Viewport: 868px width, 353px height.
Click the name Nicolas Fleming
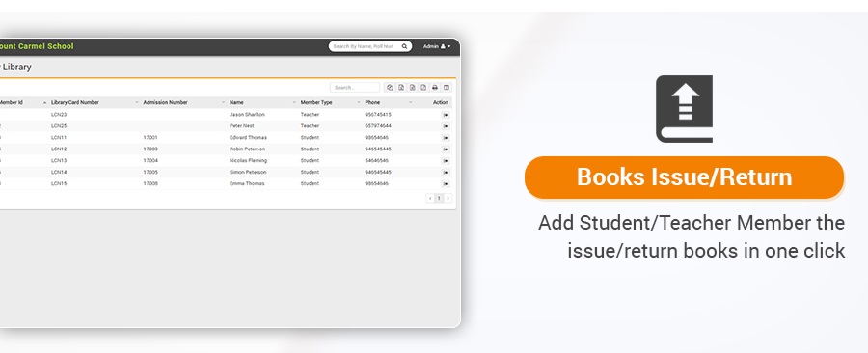tap(248, 160)
